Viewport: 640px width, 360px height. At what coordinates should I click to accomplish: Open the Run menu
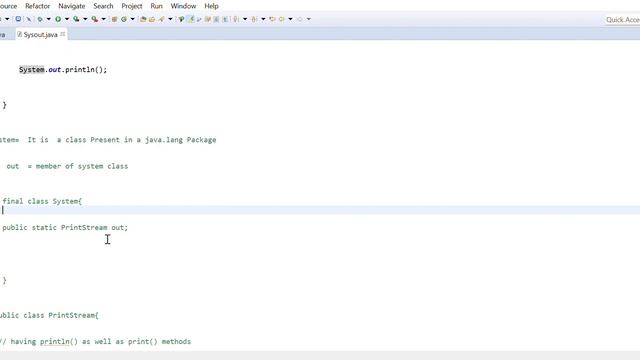point(156,6)
